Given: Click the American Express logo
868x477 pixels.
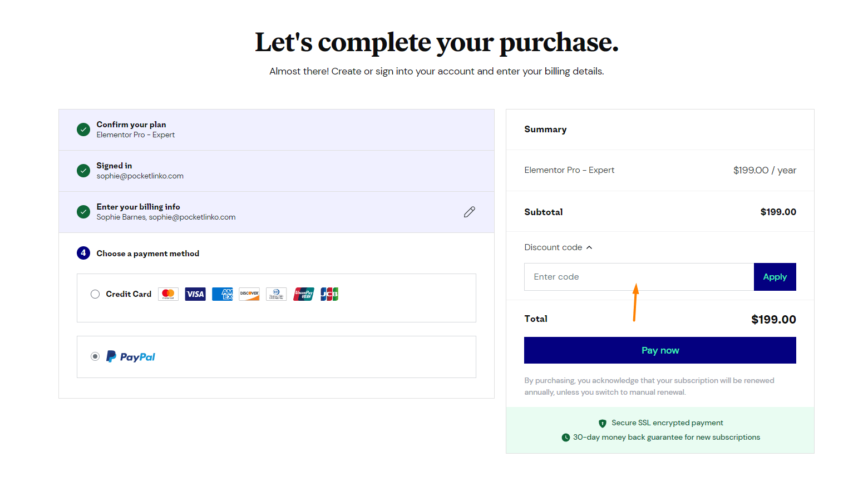Looking at the screenshot, I should (223, 294).
